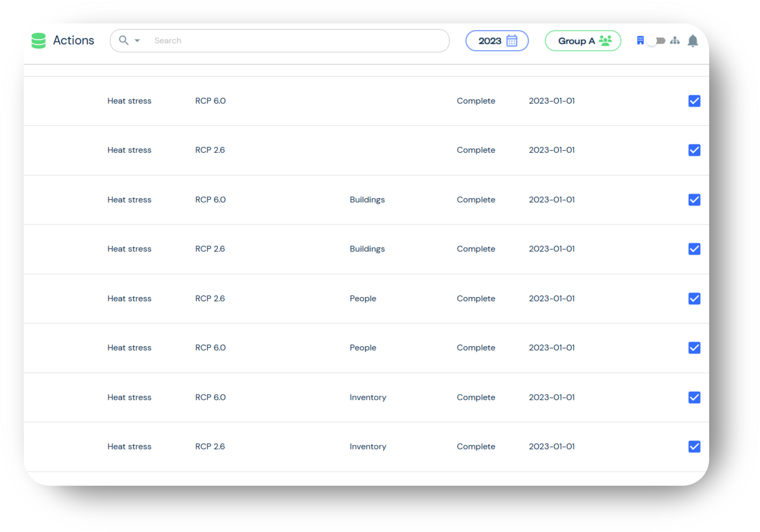Click Inventory in the RCP 2.6 row
Screen dimensions: 760x532
368,447
